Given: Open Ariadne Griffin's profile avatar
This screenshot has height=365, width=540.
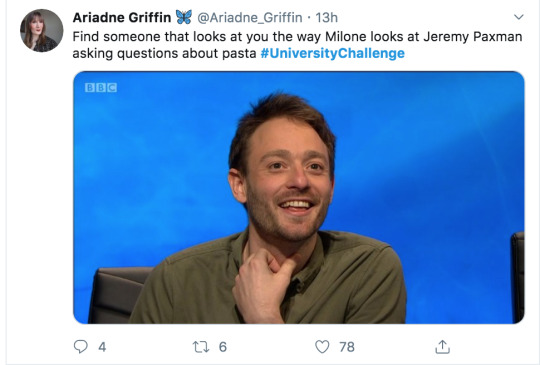Looking at the screenshot, I should [42, 31].
